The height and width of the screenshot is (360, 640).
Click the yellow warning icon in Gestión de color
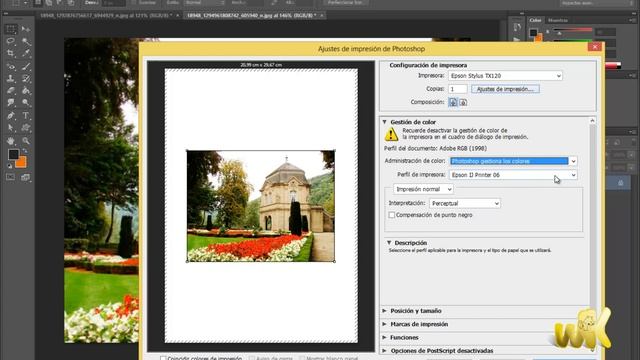(391, 134)
